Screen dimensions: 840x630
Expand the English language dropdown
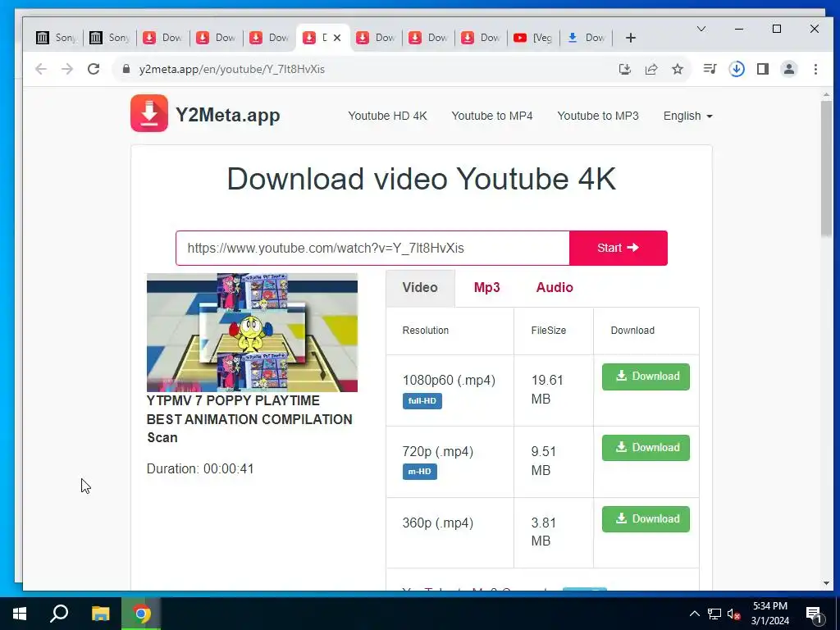688,116
